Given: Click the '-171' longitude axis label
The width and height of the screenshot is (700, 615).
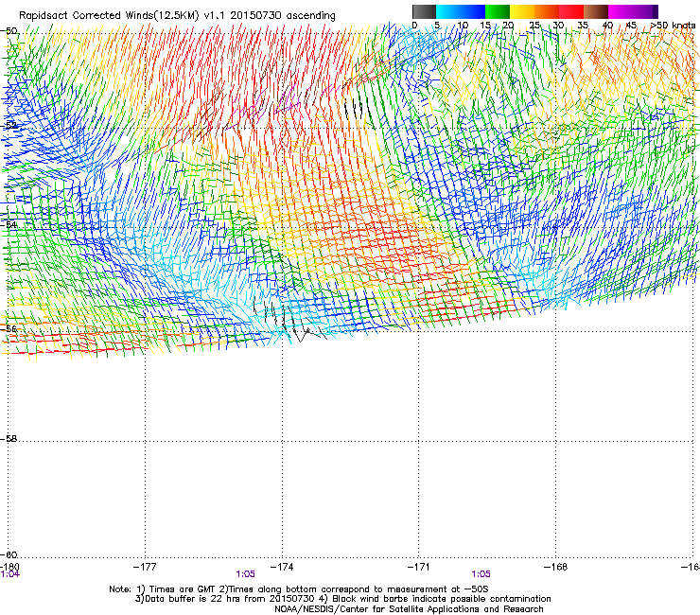Looking at the screenshot, I should tap(419, 567).
